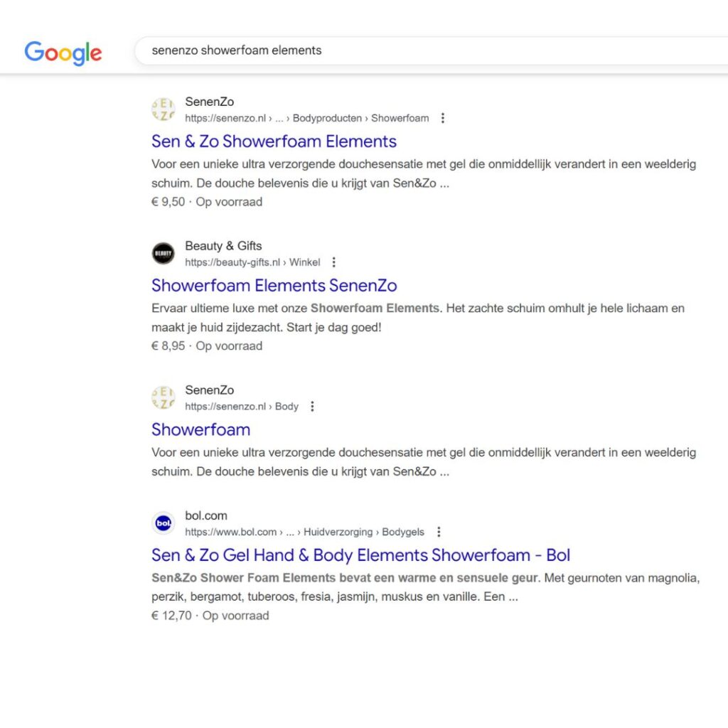Open the Sen & Zo Showerfoam Elements link
The height and width of the screenshot is (728, 728).
coord(274,141)
